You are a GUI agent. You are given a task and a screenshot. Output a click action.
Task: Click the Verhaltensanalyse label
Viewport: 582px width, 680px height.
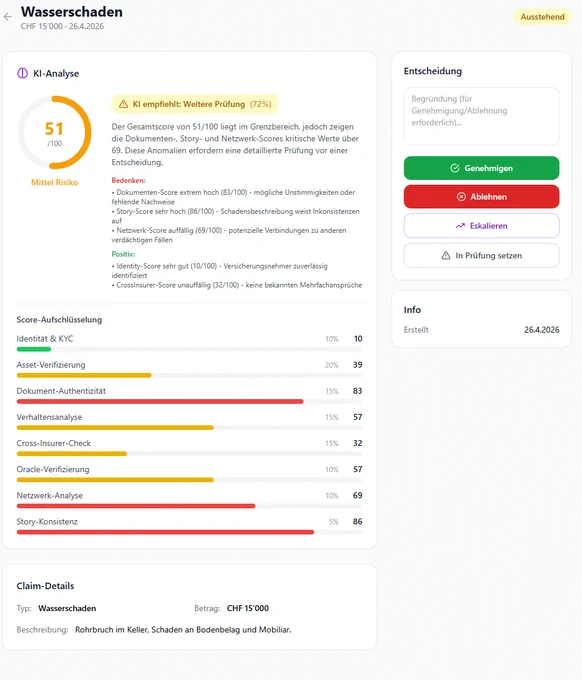[49, 417]
